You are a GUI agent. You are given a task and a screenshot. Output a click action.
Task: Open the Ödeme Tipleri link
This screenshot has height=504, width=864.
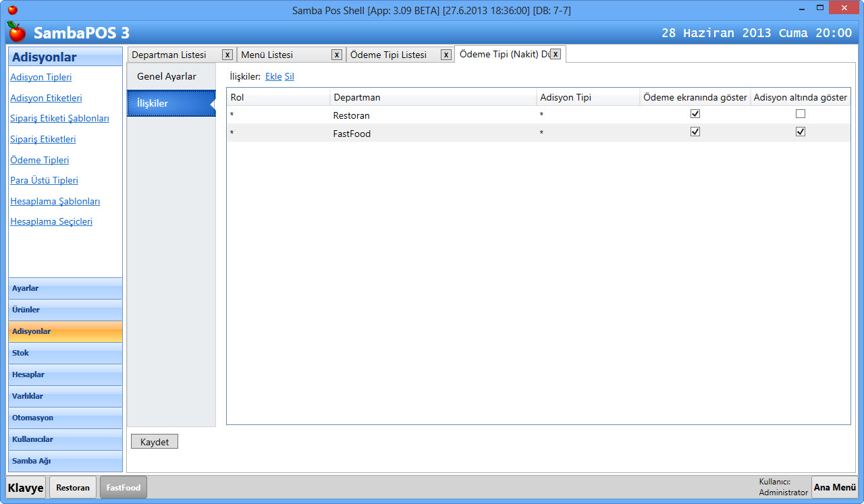pos(40,160)
